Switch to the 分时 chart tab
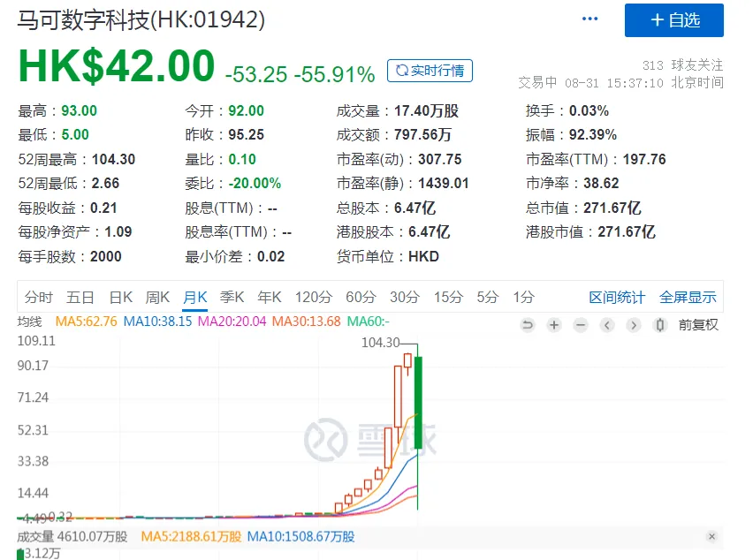 click(x=39, y=297)
